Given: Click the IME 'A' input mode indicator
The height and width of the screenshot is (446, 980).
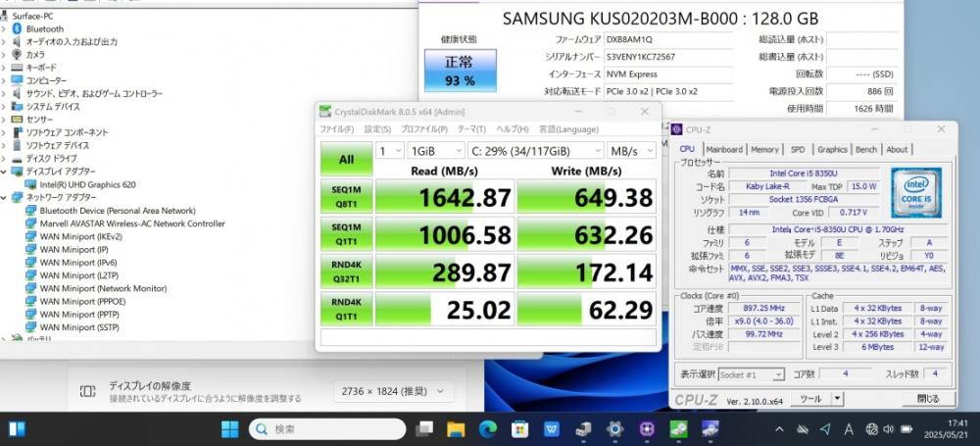Looking at the screenshot, I should coord(849,429).
